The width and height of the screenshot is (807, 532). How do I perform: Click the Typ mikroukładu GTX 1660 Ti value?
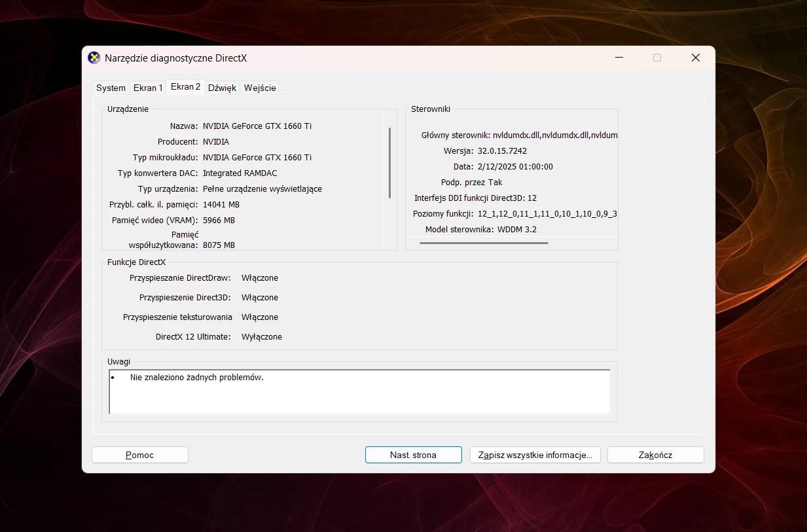(257, 157)
